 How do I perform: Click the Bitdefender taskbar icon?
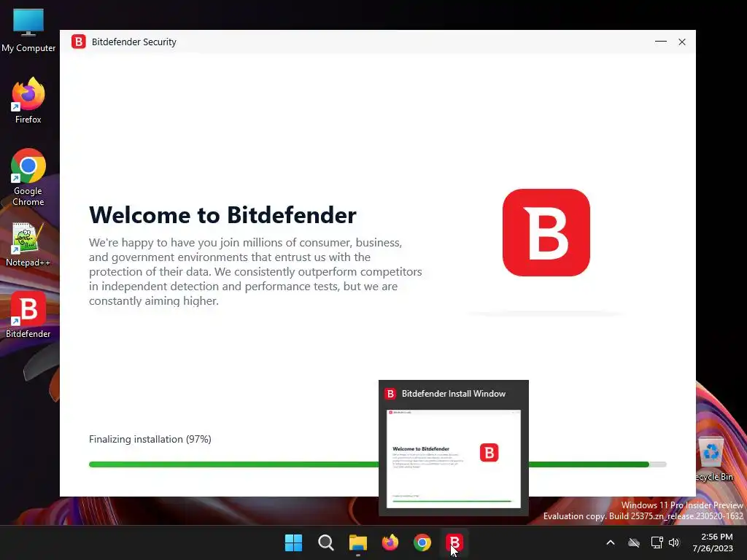[x=454, y=542]
